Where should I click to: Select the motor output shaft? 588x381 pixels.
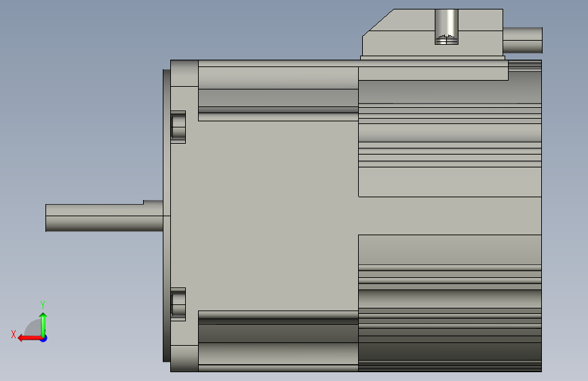[104, 218]
